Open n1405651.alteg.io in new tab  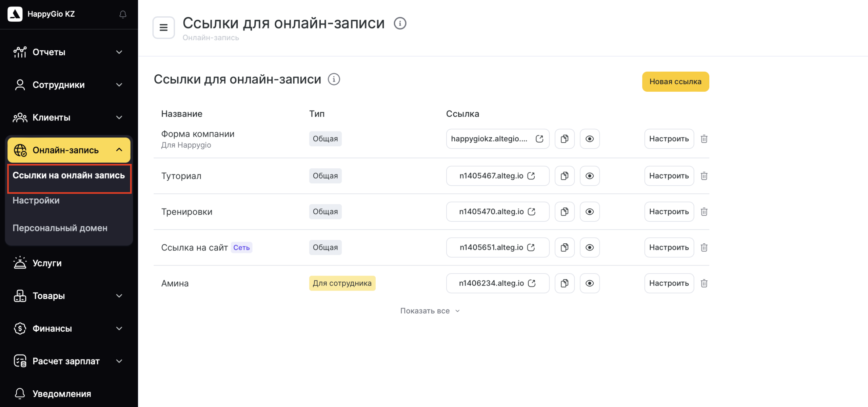click(531, 247)
